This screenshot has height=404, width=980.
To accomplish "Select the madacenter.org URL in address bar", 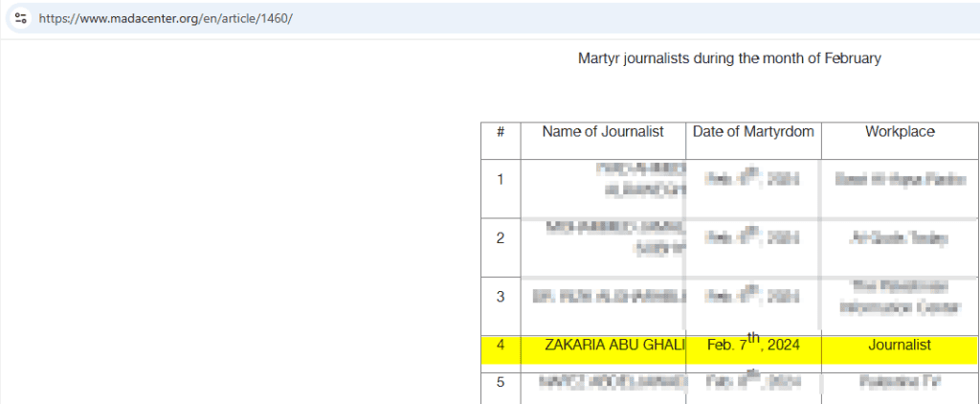I will pyautogui.click(x=165, y=18).
